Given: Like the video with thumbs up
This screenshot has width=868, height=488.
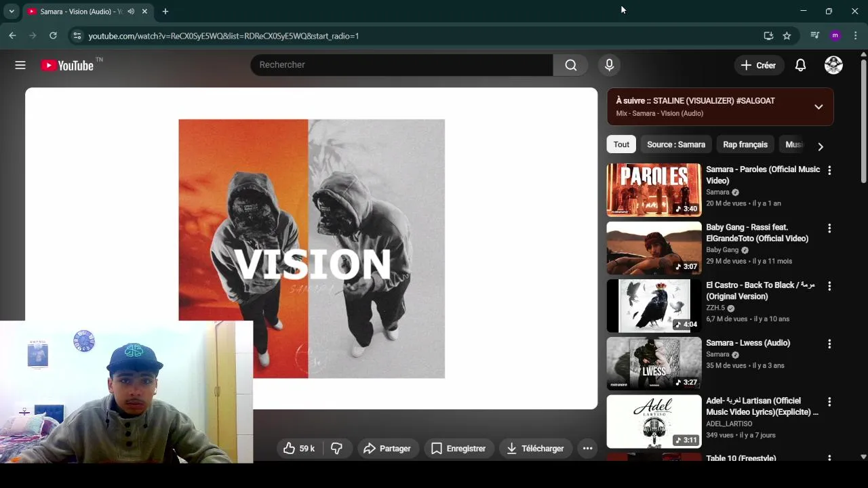Looking at the screenshot, I should [x=298, y=448].
